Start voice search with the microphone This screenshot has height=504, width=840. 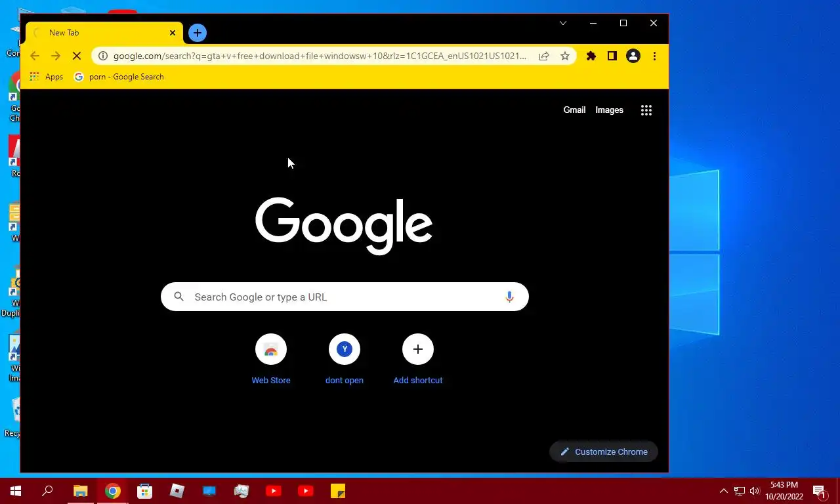[x=509, y=297]
